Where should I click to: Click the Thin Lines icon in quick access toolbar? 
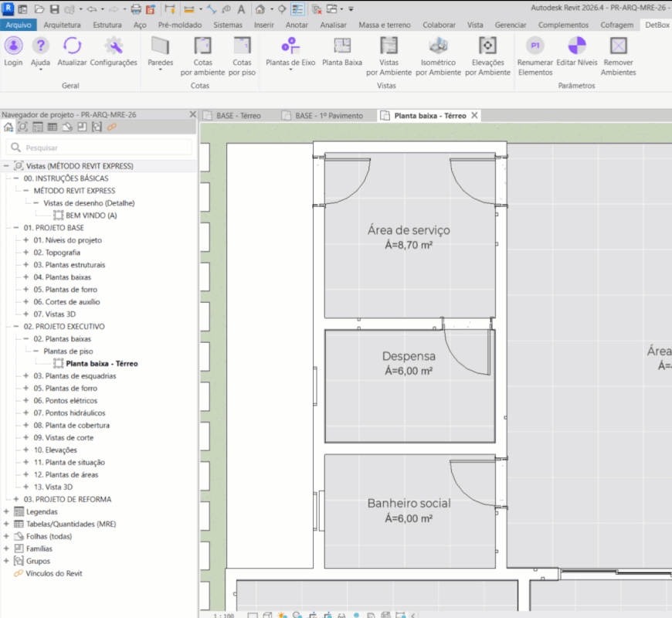coord(297,9)
